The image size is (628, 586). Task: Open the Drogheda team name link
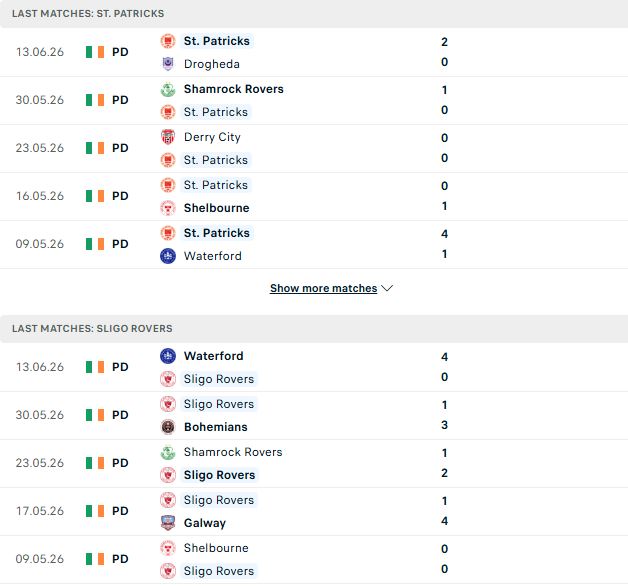pos(212,64)
